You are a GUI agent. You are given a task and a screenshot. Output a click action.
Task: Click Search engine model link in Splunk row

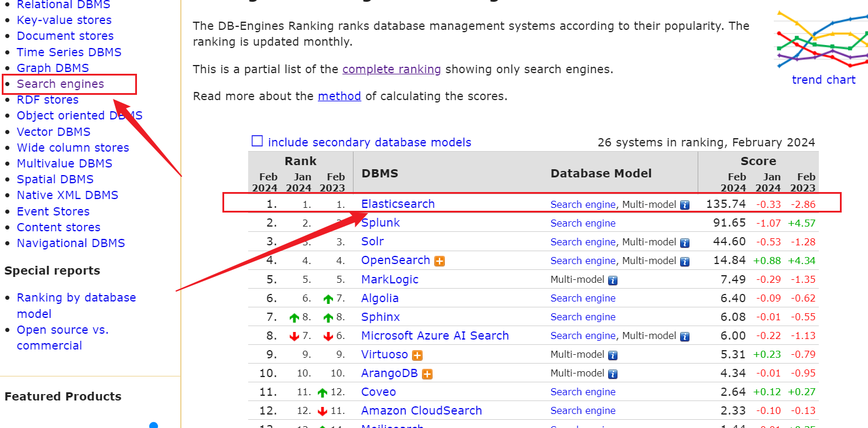click(583, 223)
